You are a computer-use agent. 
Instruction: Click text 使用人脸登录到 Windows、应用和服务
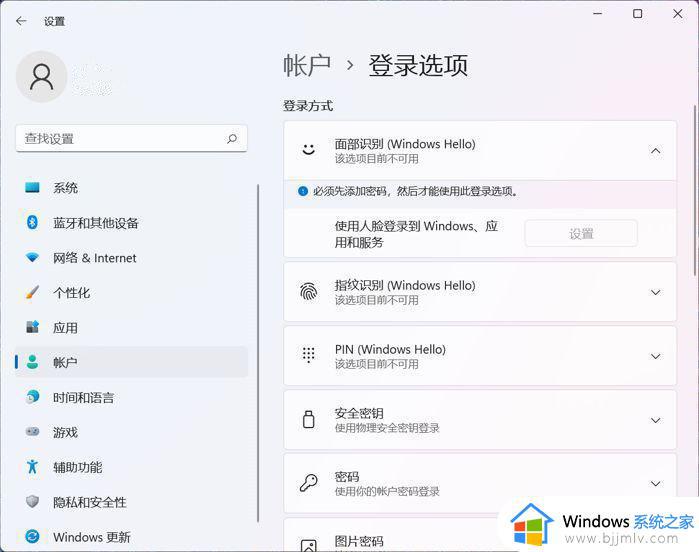tap(416, 234)
